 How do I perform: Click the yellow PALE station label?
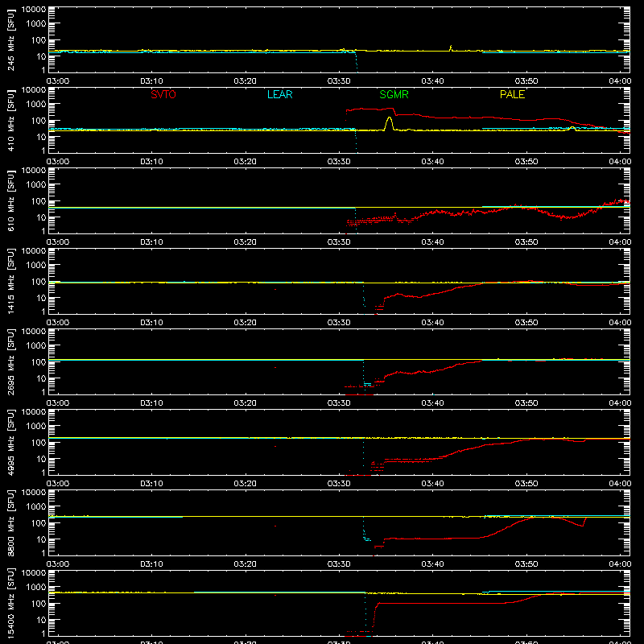tap(512, 94)
